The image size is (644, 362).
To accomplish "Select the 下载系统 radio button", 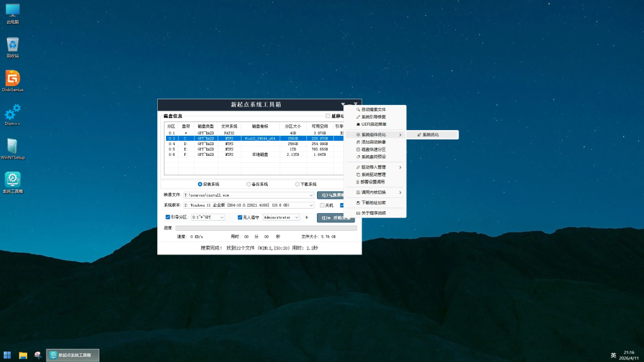I will [x=297, y=184].
